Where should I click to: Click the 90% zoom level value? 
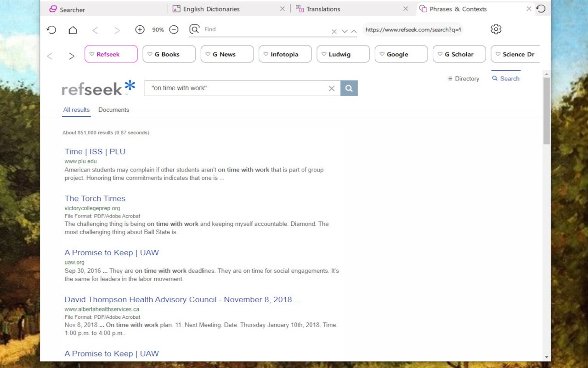click(158, 29)
